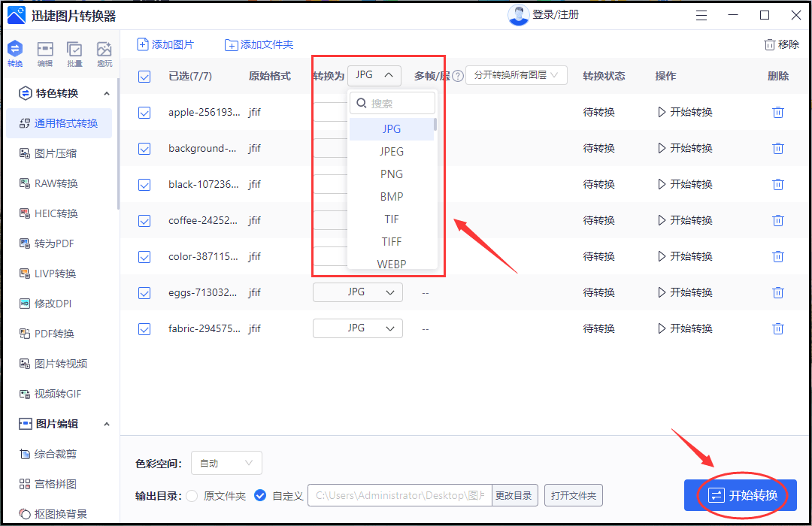Switch to the 趣玩 tab icon
The image size is (812, 526).
105,54
